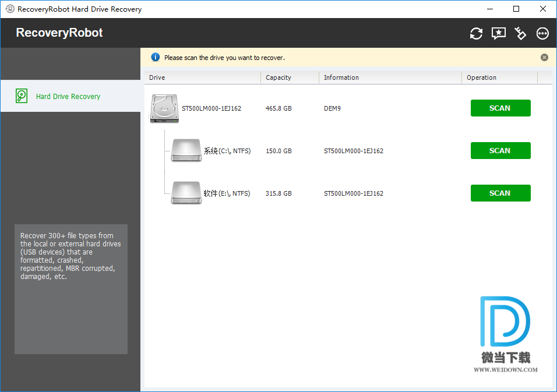Image resolution: width=557 pixels, height=392 pixels.
Task: Click the C:\ partition drive icon
Action: point(186,150)
